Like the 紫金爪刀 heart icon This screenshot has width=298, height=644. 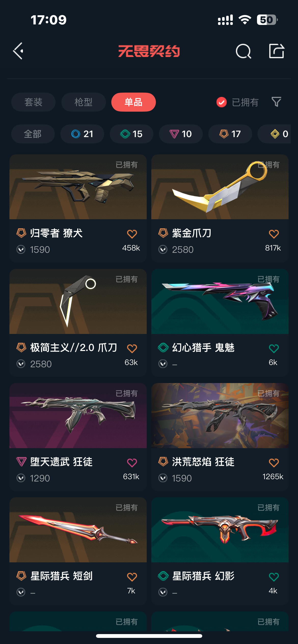(x=274, y=234)
